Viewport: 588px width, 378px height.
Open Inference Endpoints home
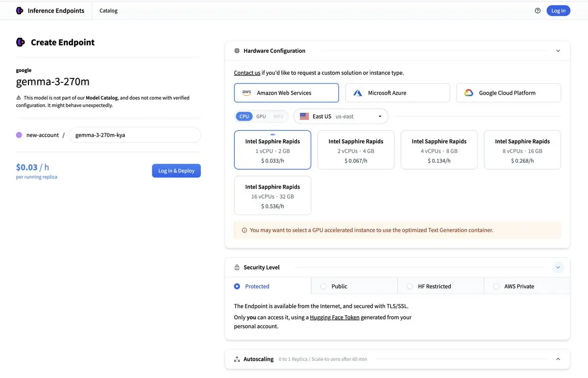click(x=50, y=10)
